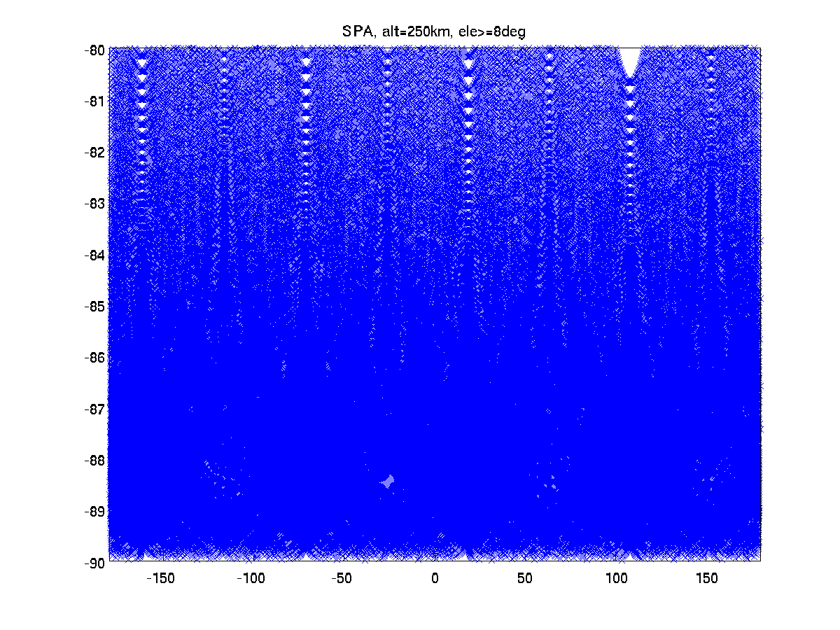Click the -86 label on the vertical axis
The width and height of the screenshot is (840, 630).
(95, 358)
